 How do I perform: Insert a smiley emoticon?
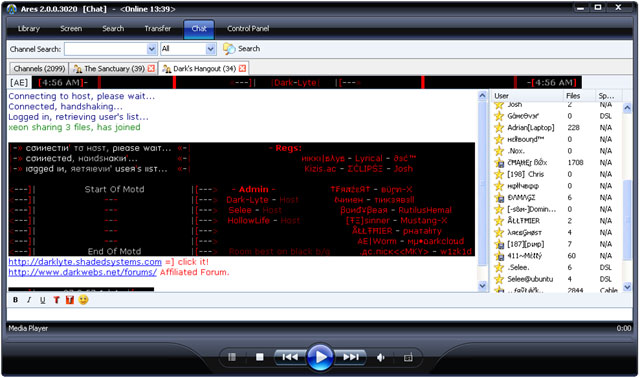point(83,300)
